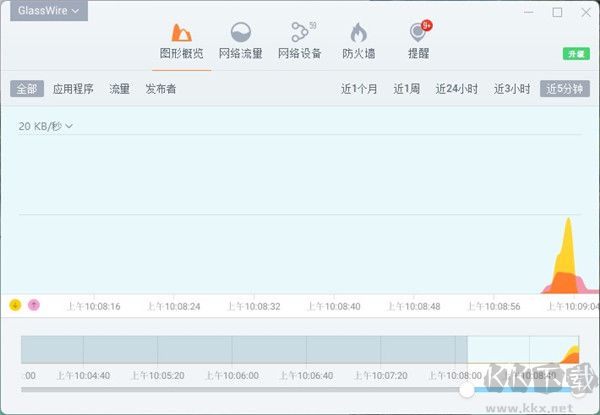Click the timeline slider round handle

467,390
